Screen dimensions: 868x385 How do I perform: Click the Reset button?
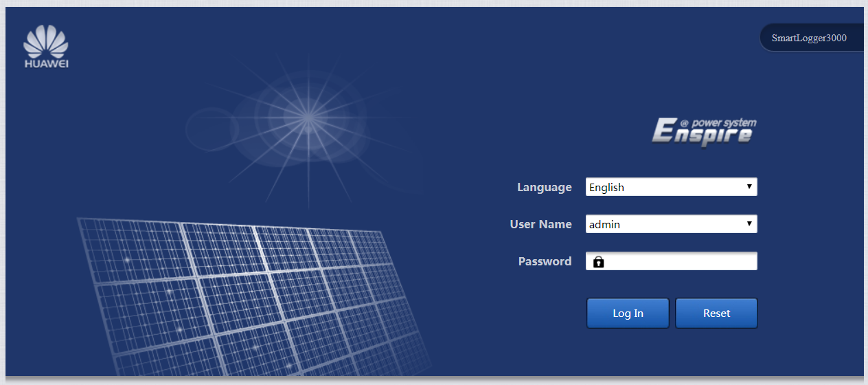(x=716, y=313)
